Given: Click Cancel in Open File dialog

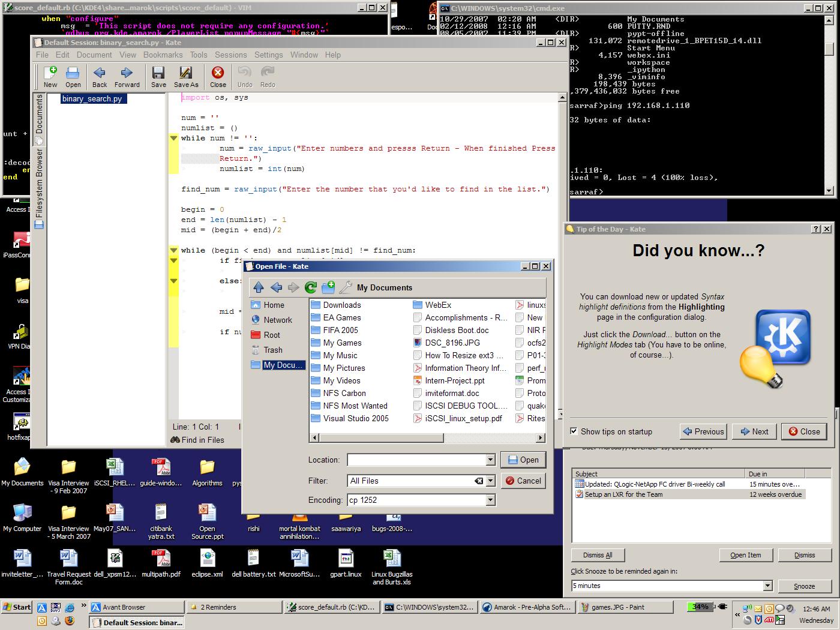Looking at the screenshot, I should 523,481.
